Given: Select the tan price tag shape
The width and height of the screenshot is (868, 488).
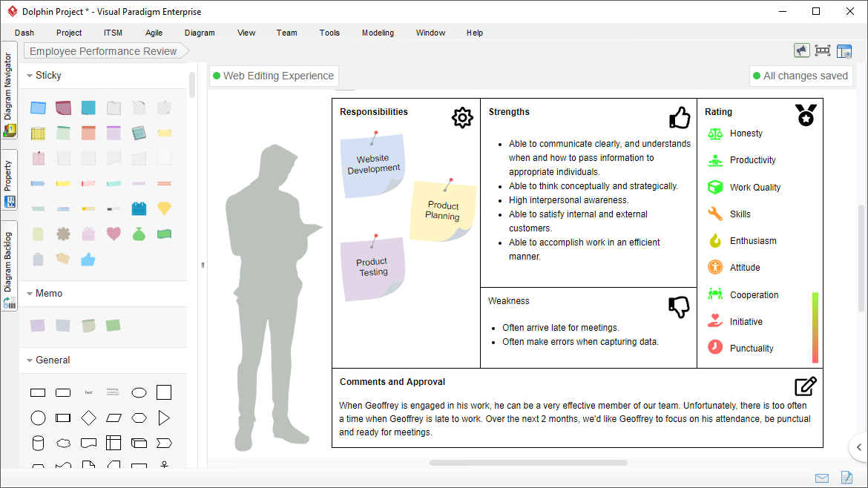Looking at the screenshot, I should coord(63,258).
